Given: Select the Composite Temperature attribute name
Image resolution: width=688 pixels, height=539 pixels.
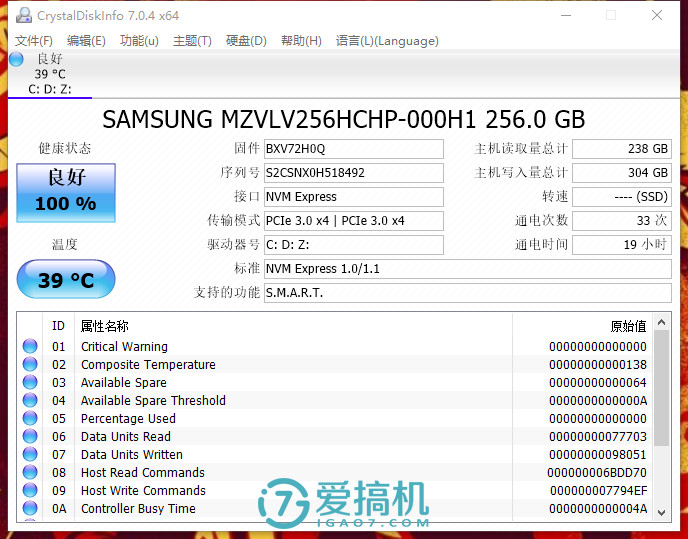Looking at the screenshot, I should coord(148,365).
